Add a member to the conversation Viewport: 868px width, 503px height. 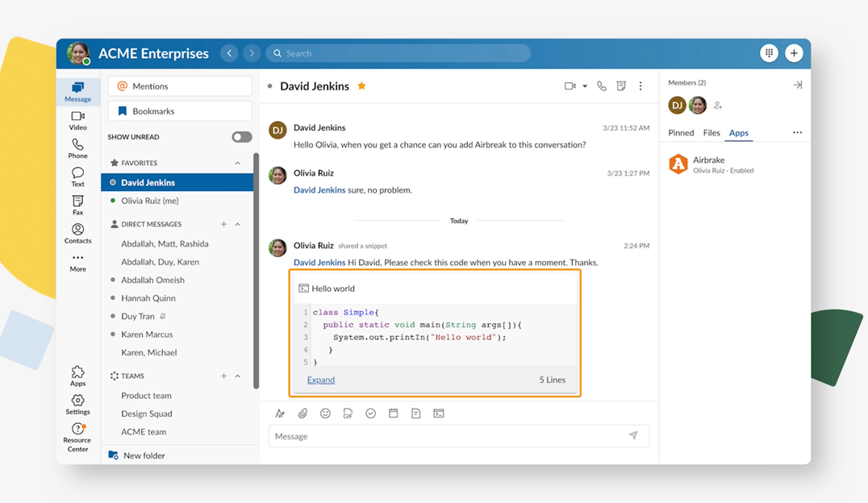(x=717, y=106)
